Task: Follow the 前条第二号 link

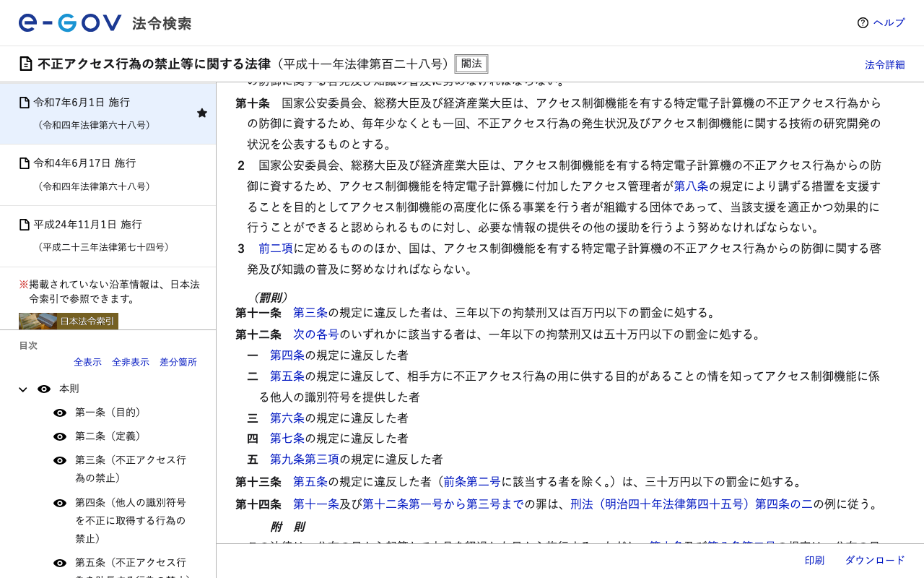Action: (472, 482)
